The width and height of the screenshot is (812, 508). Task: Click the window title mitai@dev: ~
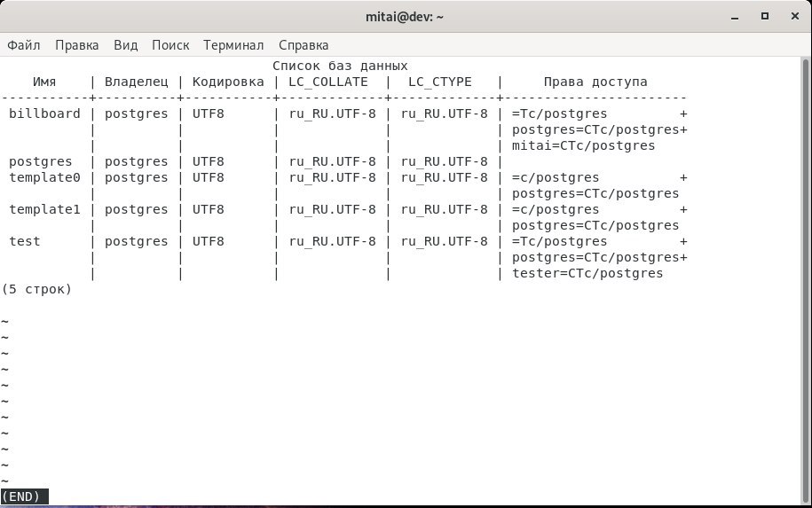(x=405, y=17)
